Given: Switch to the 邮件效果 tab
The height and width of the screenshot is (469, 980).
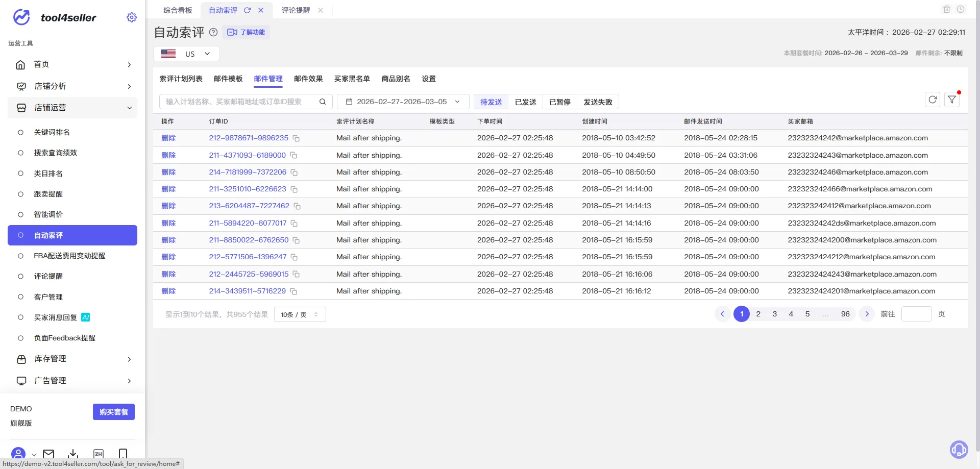Looking at the screenshot, I should point(308,79).
